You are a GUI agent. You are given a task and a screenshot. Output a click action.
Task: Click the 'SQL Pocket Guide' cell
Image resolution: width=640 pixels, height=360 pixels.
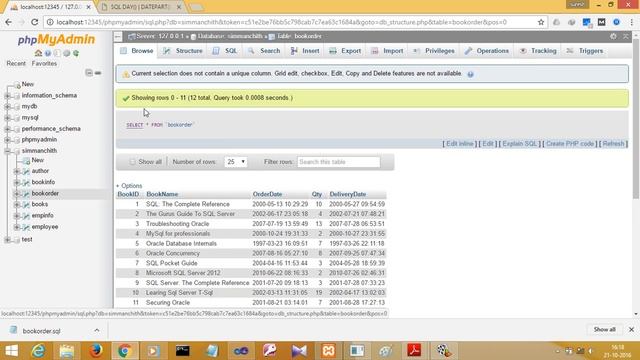pyautogui.click(x=171, y=263)
